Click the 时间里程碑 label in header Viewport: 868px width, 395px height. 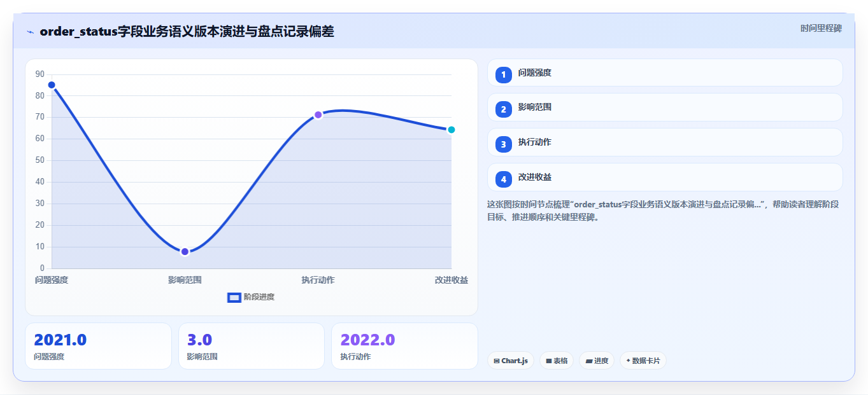tap(821, 29)
